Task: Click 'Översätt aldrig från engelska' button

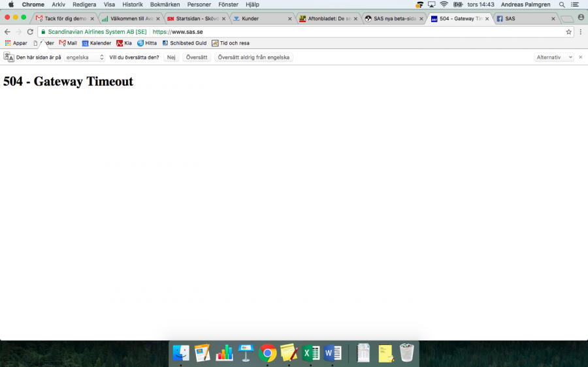Action: [x=253, y=57]
